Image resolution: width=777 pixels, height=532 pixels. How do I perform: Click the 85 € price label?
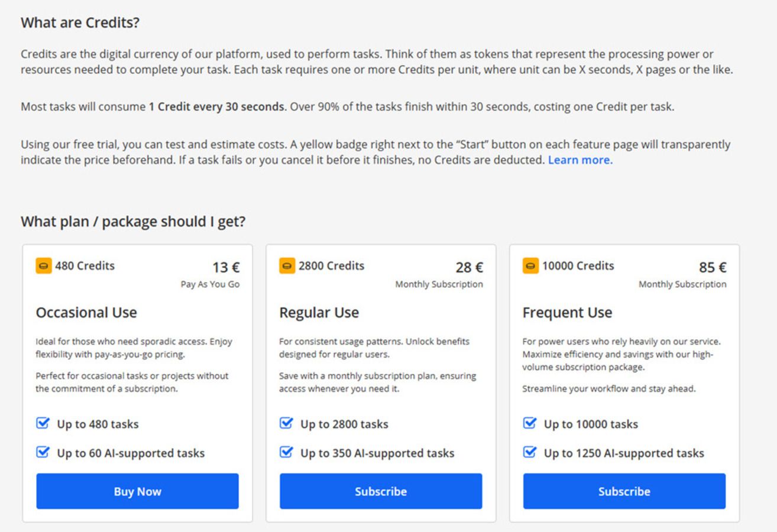tap(713, 268)
